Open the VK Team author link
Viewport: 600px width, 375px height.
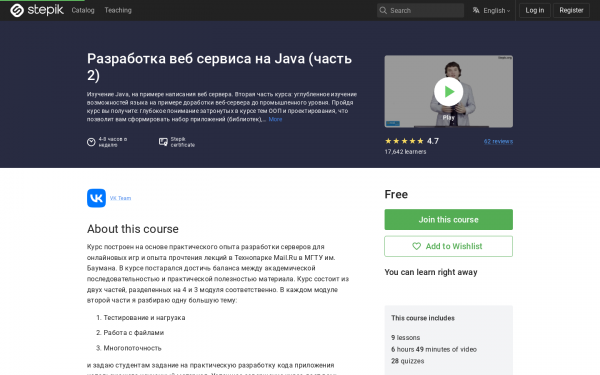click(x=120, y=198)
